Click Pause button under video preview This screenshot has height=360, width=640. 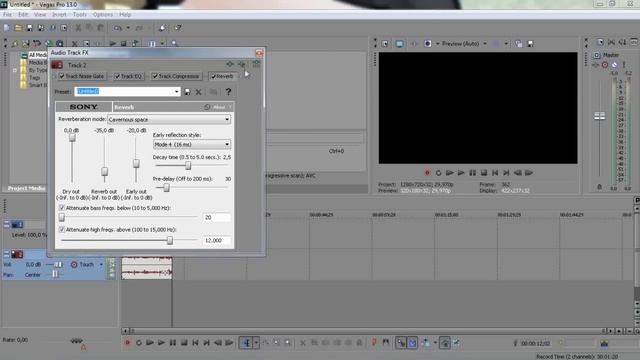(473, 173)
